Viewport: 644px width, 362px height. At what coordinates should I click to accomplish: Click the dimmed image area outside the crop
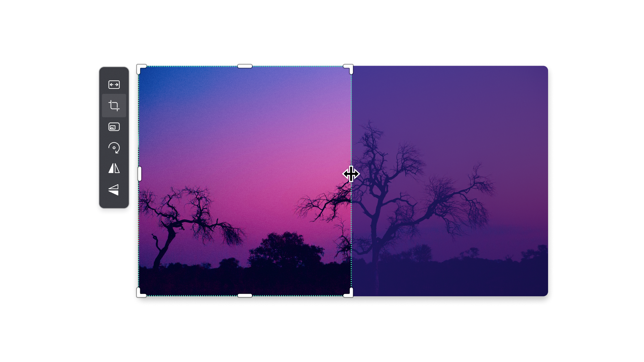click(450, 181)
